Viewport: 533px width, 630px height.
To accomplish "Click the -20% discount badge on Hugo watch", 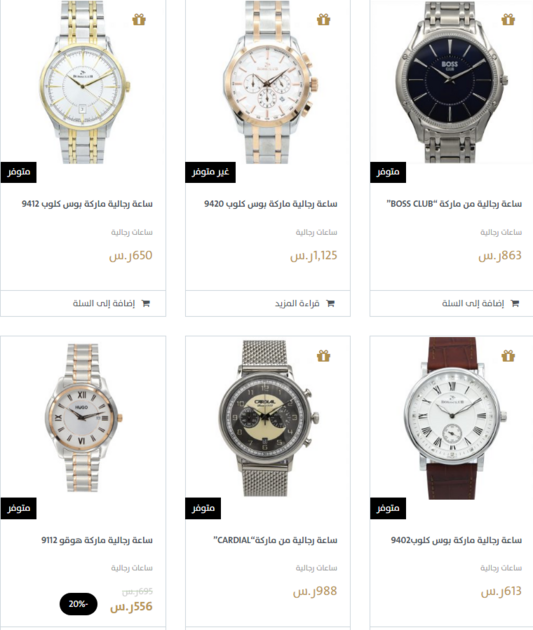I will tap(78, 604).
